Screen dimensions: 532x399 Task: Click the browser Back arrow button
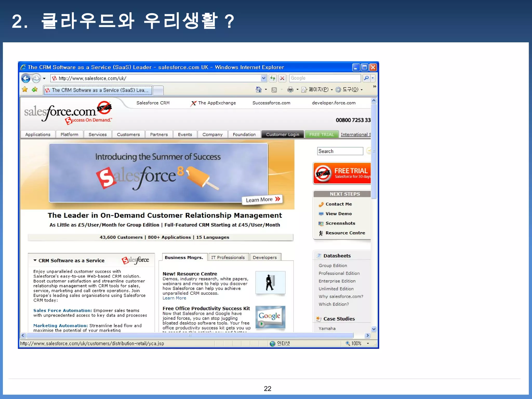pyautogui.click(x=26, y=78)
